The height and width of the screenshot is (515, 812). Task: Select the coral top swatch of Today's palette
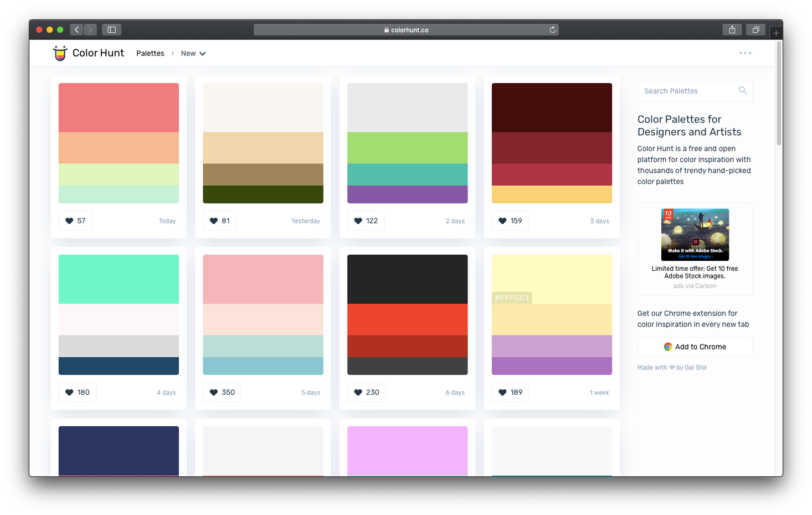pos(119,107)
